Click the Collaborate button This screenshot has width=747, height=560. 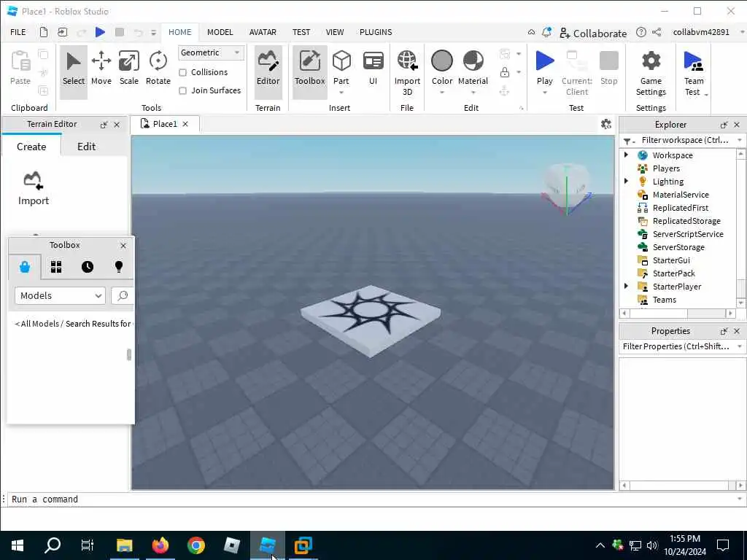coord(593,33)
